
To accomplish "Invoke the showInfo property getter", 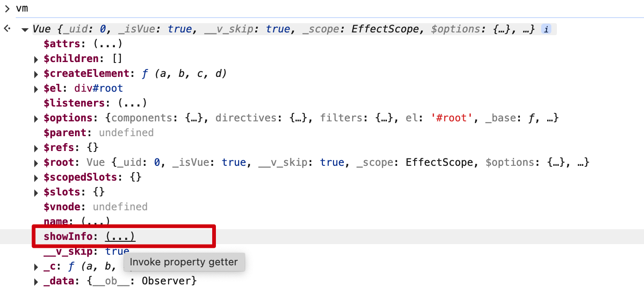I will (120, 237).
